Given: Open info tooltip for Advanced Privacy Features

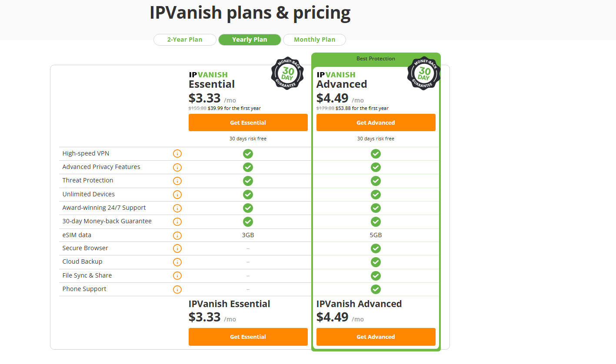Looking at the screenshot, I should point(177,167).
